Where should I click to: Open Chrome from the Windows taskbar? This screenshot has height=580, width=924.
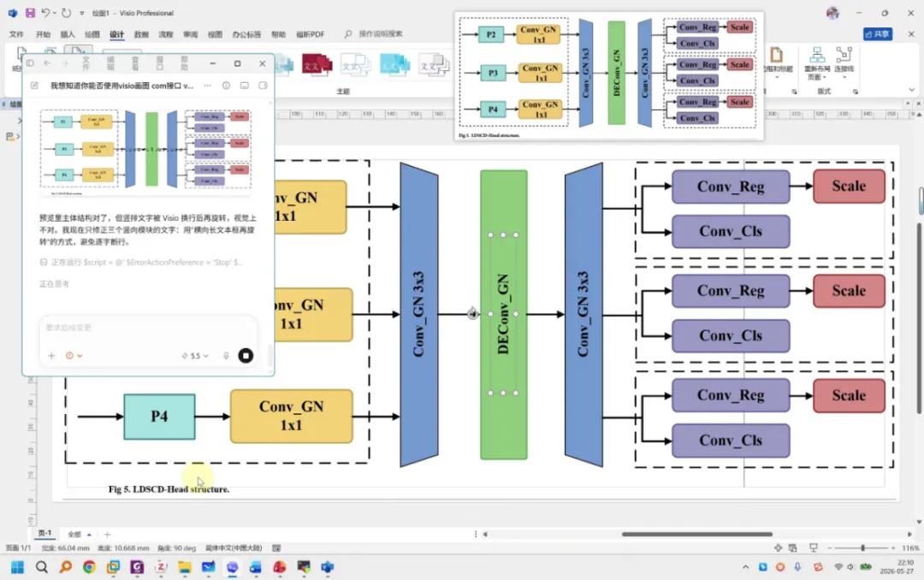click(89, 567)
